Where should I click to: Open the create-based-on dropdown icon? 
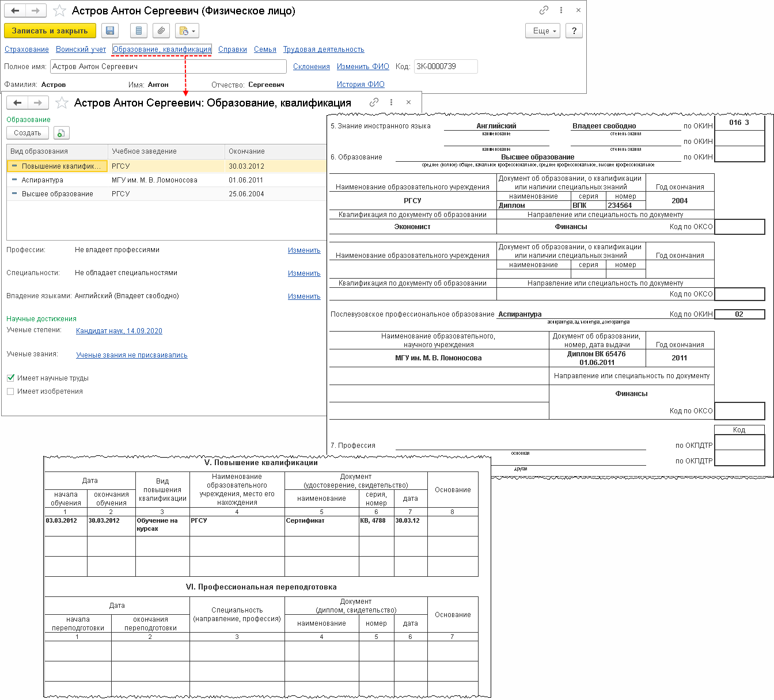click(x=187, y=31)
